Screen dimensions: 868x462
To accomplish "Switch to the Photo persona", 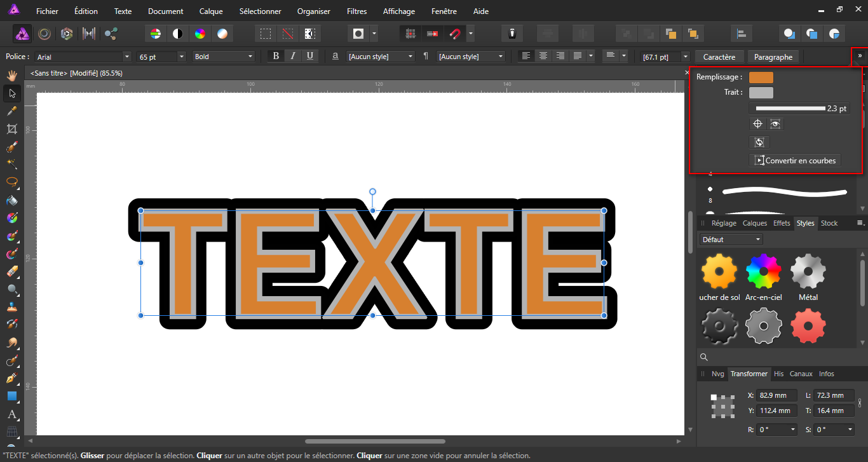I will tap(23, 33).
